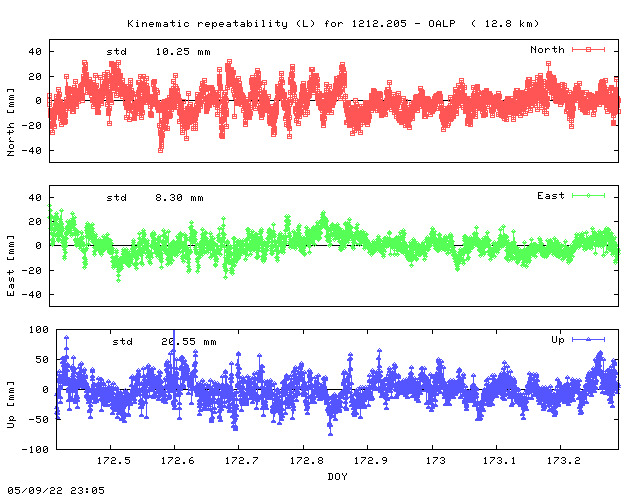This screenshot has height=496, width=640.
Task: Click the Up legend label
Action: point(558,340)
